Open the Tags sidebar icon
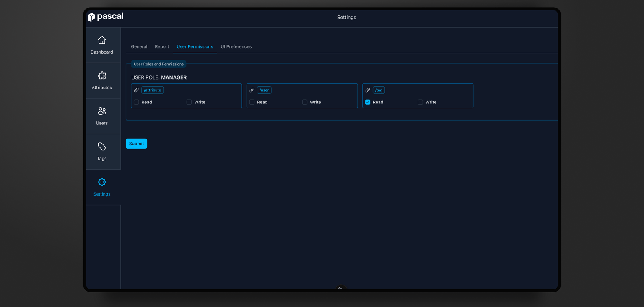The height and width of the screenshot is (307, 644). pos(102,147)
